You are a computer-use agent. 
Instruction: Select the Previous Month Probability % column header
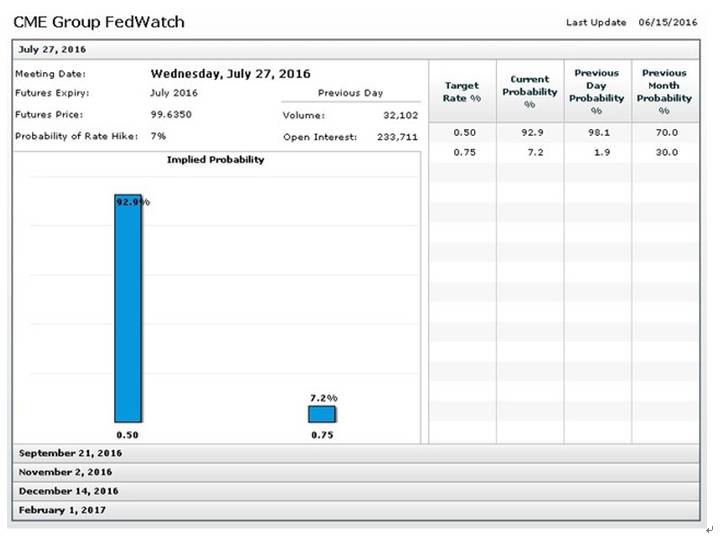[x=664, y=91]
